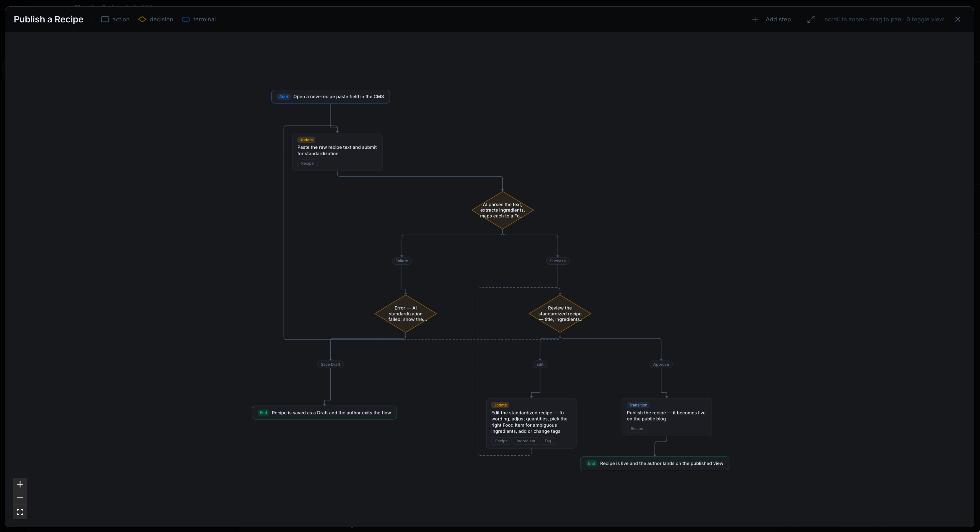Click the End badge on Recipe is live node
Viewport: 980px width, 532px height.
click(591, 463)
